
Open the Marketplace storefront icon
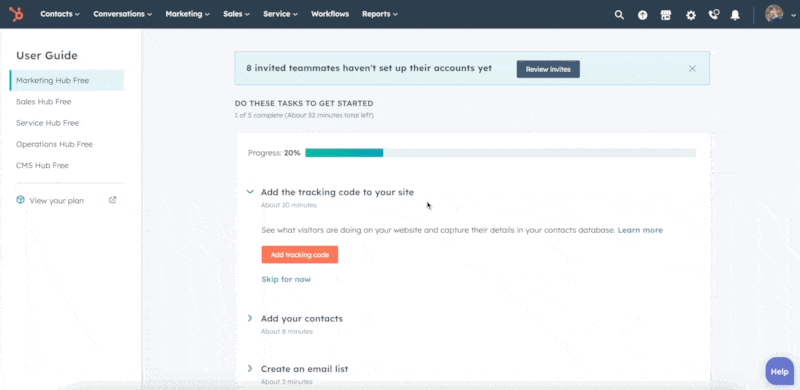point(666,15)
